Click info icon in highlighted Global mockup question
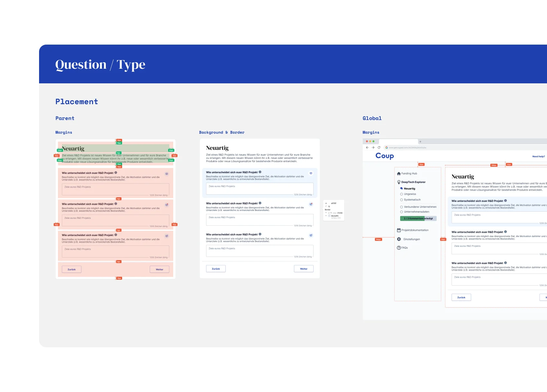 click(506, 201)
